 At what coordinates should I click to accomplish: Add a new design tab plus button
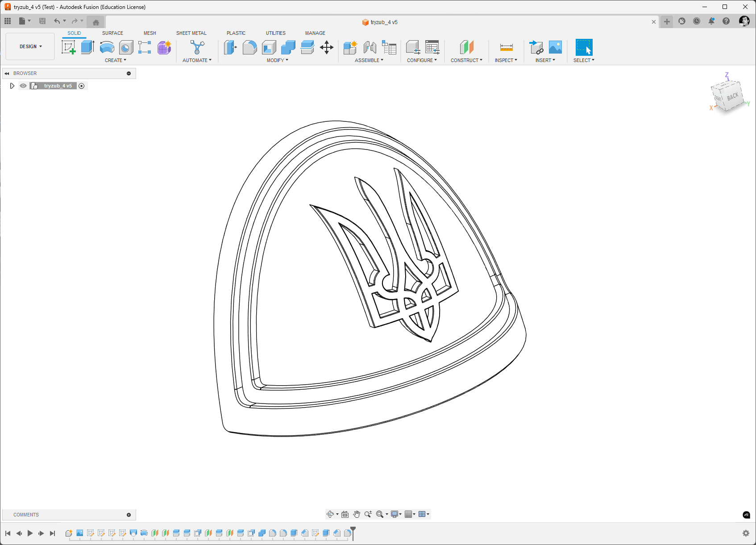point(667,21)
